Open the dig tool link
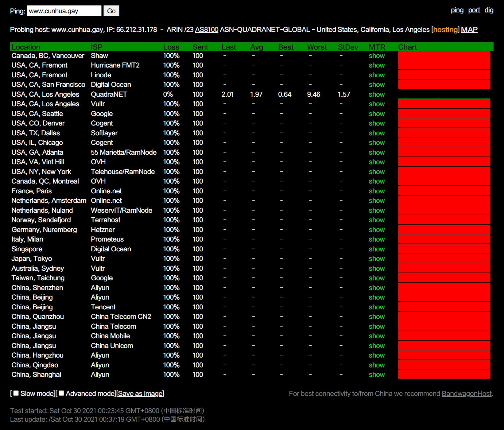Screen dimensions: 504x430 point(489,10)
